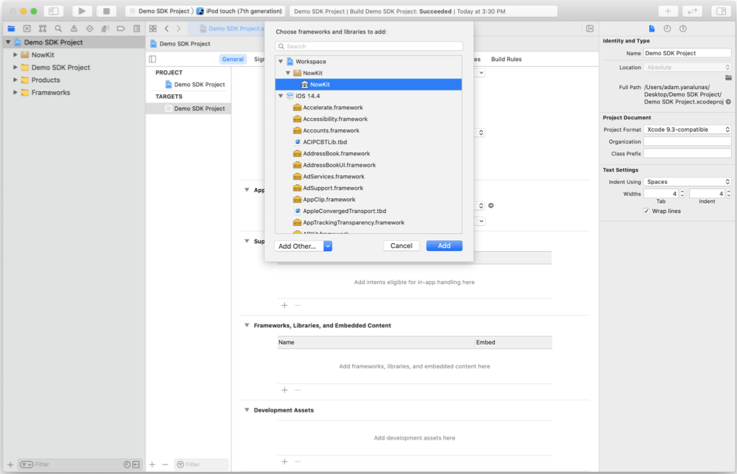Open the Breakpoint navigator

121,29
